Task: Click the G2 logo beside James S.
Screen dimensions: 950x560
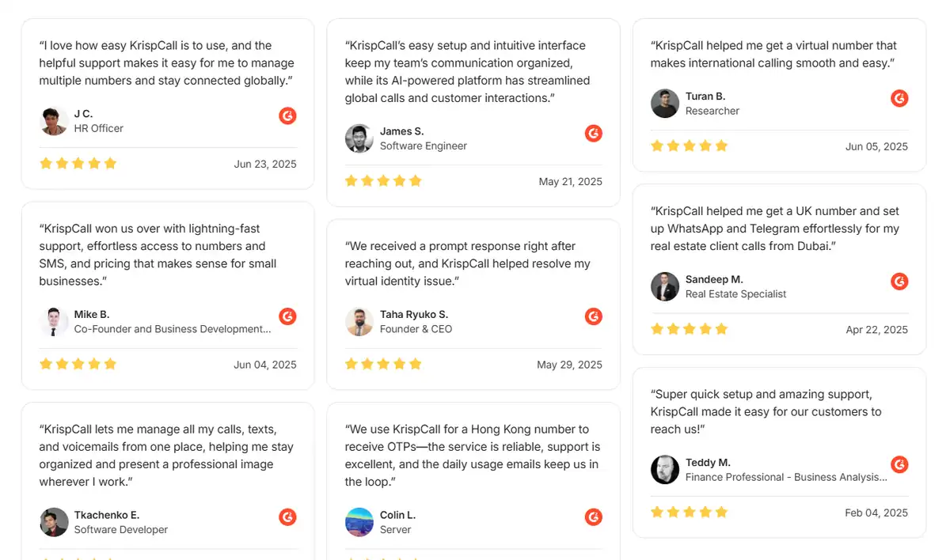Action: [593, 134]
